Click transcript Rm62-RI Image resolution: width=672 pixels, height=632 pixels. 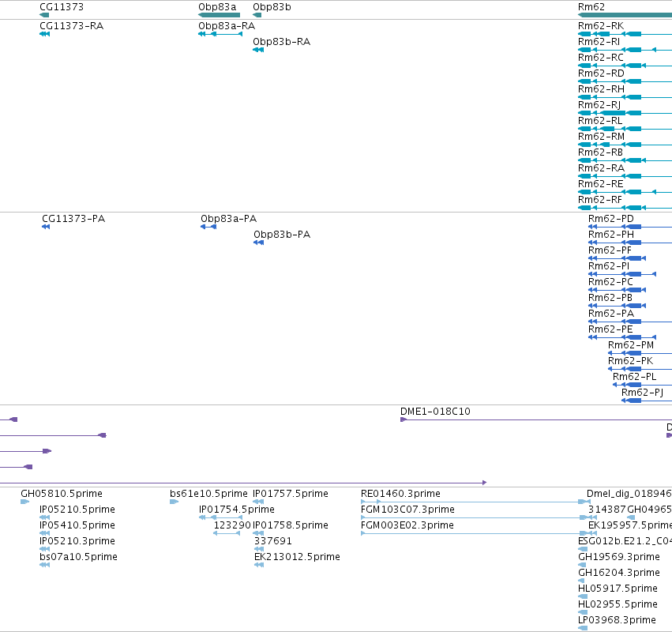(599, 42)
